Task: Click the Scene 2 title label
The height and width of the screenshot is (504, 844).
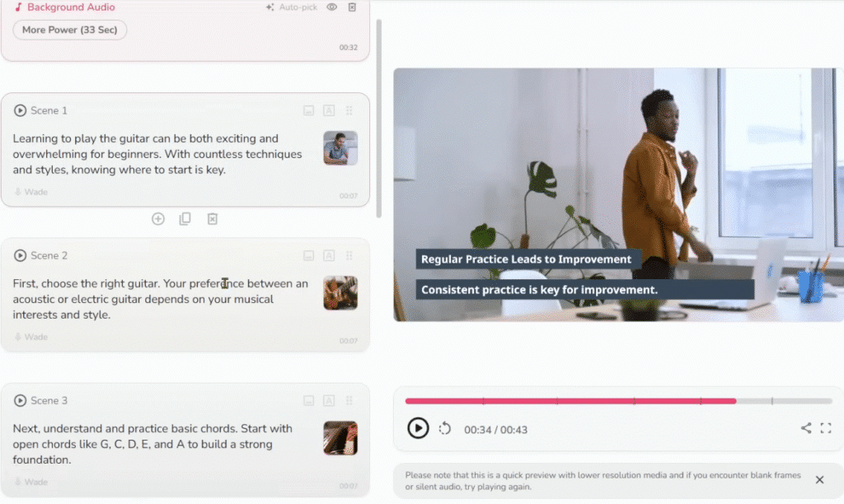Action: (49, 255)
